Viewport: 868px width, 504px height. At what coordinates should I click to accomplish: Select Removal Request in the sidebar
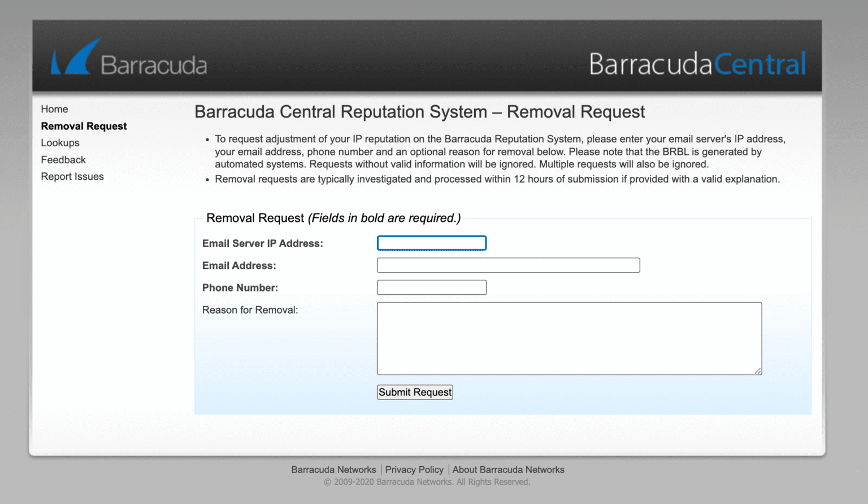(x=84, y=126)
